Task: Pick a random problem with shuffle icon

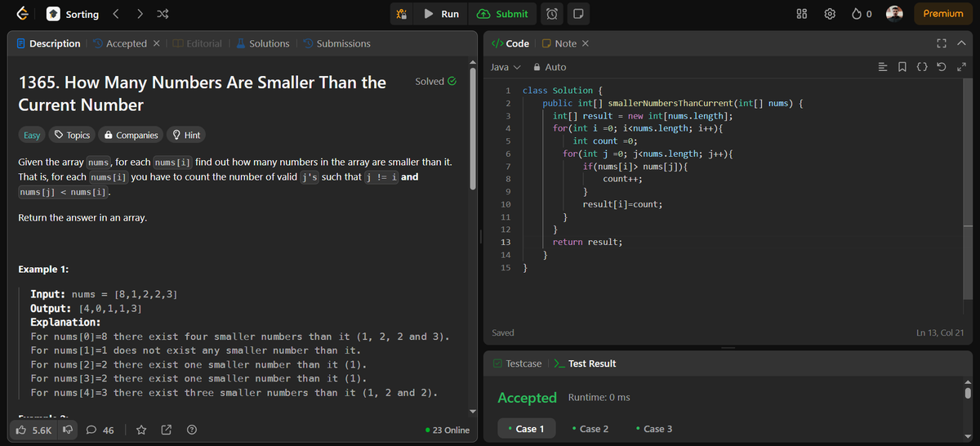Action: 162,14
